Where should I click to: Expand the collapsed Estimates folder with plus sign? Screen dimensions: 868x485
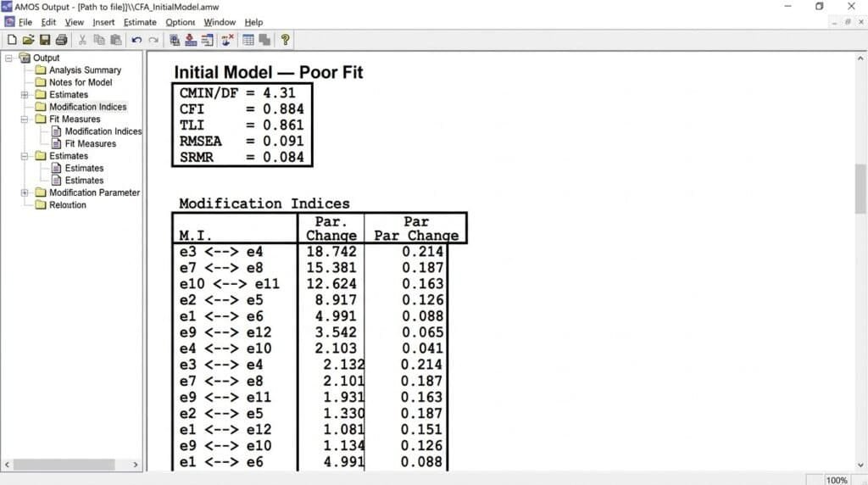point(25,95)
